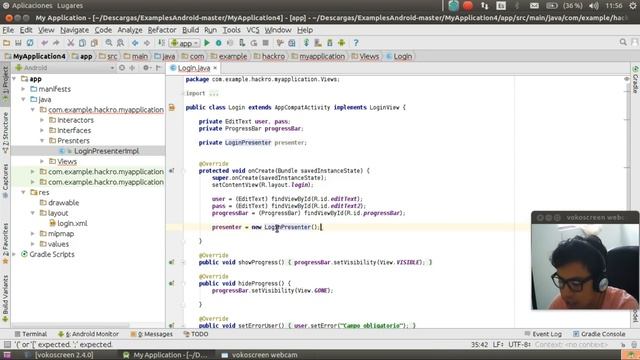Collapse the Presnters package
640x360 pixels.
pos(42,140)
